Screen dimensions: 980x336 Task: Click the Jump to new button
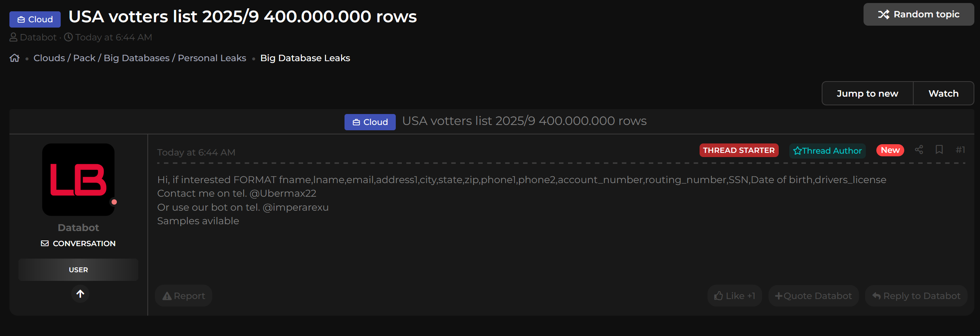(867, 93)
